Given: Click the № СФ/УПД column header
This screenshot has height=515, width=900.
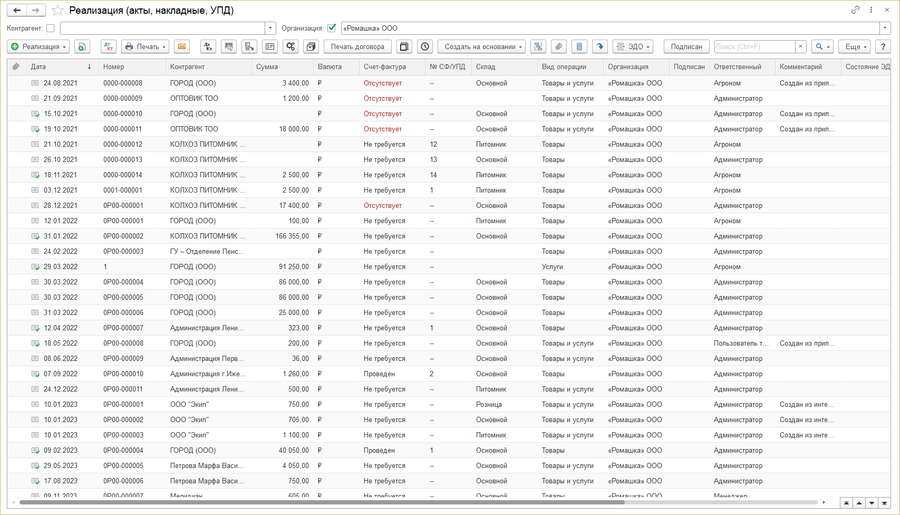Looking at the screenshot, I should click(x=447, y=67).
